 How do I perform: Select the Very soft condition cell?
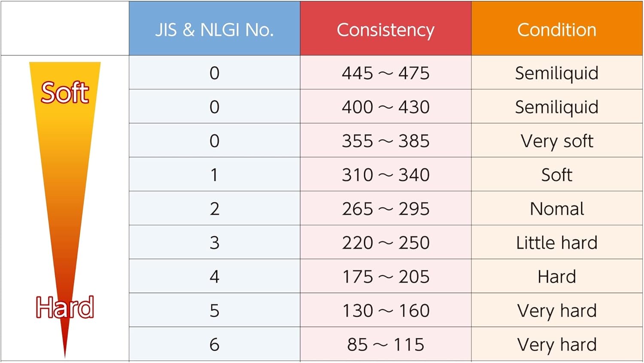coord(557,140)
